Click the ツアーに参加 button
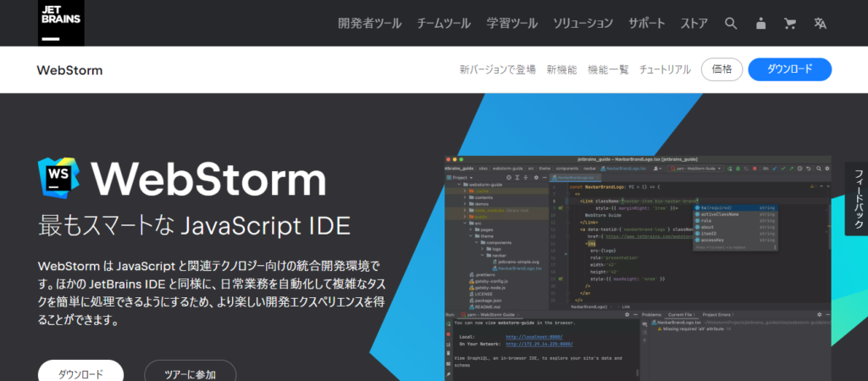Image resolution: width=868 pixels, height=381 pixels. 191,373
